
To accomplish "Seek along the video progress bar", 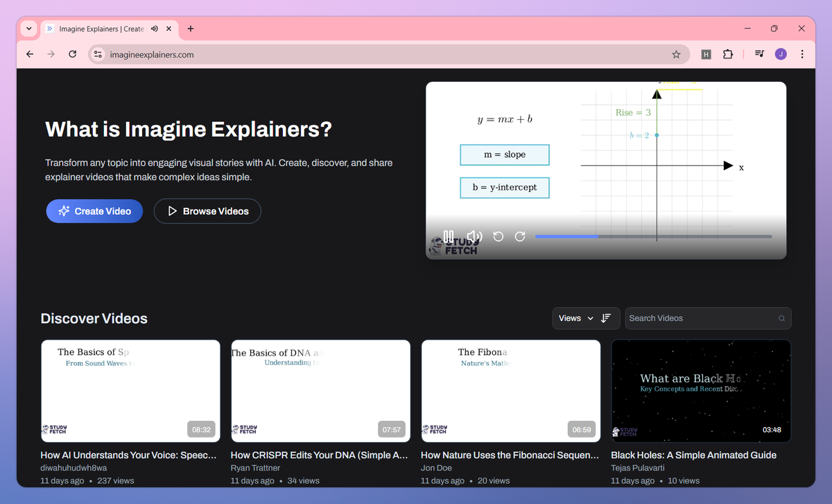I will point(653,236).
